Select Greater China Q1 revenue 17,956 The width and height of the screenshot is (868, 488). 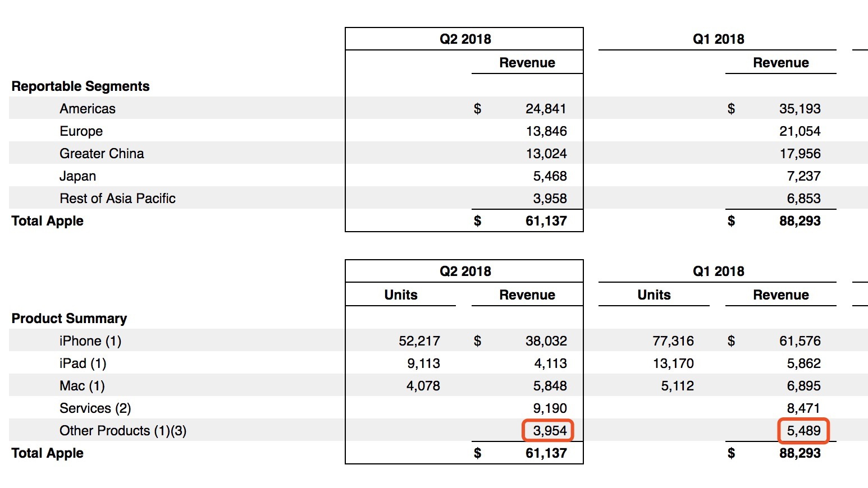pos(800,154)
